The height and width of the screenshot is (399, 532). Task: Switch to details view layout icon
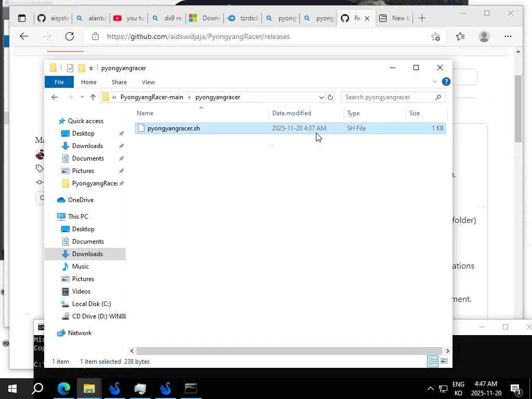click(x=433, y=362)
